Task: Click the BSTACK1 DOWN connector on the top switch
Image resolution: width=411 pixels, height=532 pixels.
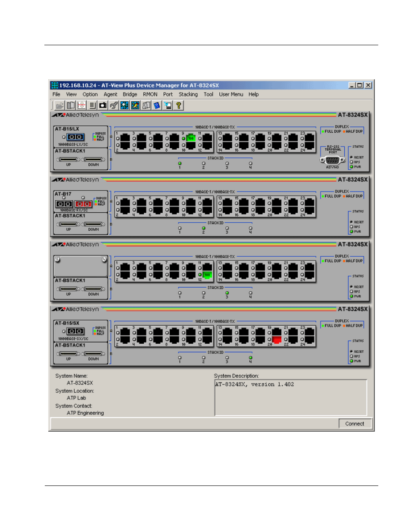Action: click(x=93, y=160)
